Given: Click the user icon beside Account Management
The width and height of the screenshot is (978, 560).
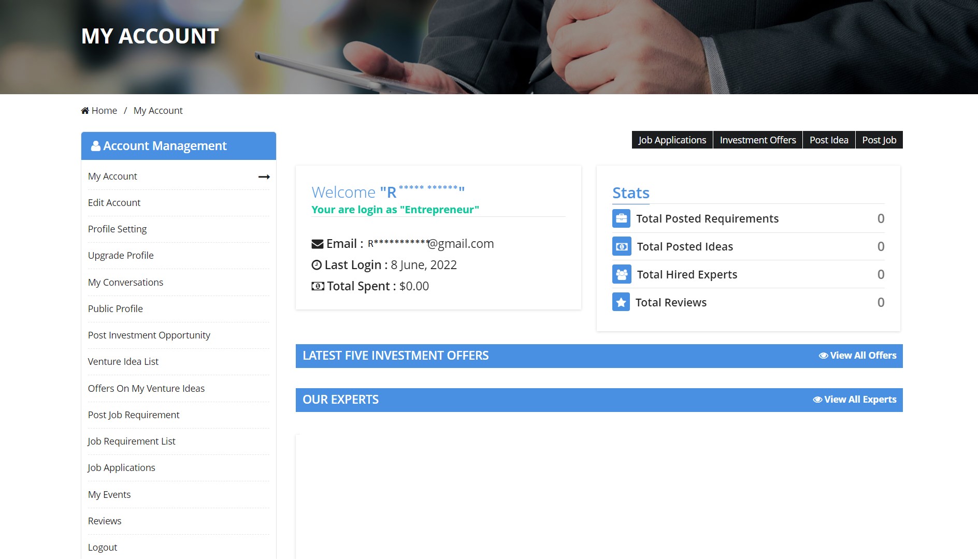Looking at the screenshot, I should pos(96,146).
